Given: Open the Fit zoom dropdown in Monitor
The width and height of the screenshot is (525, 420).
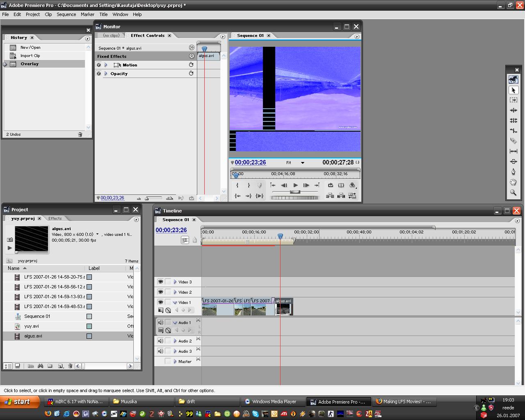Looking at the screenshot, I should [303, 163].
